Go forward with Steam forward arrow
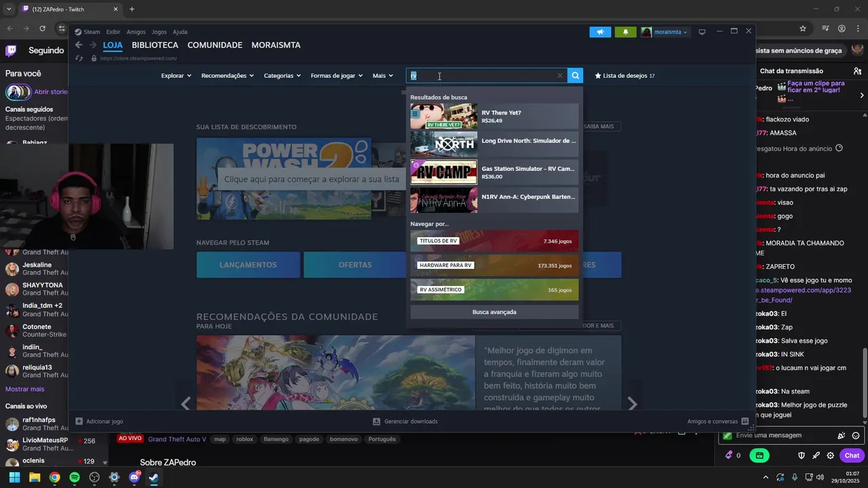The height and width of the screenshot is (488, 868). coord(93,45)
